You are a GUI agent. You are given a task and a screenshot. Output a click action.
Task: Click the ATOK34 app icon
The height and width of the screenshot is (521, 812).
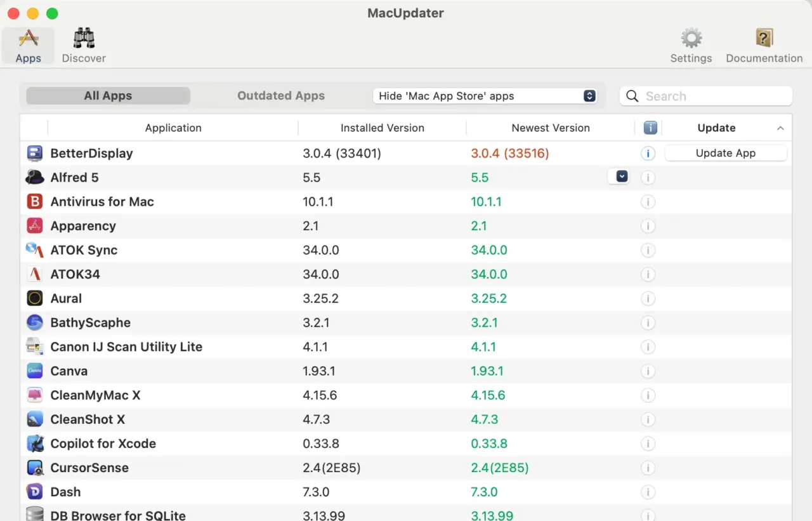pyautogui.click(x=34, y=274)
